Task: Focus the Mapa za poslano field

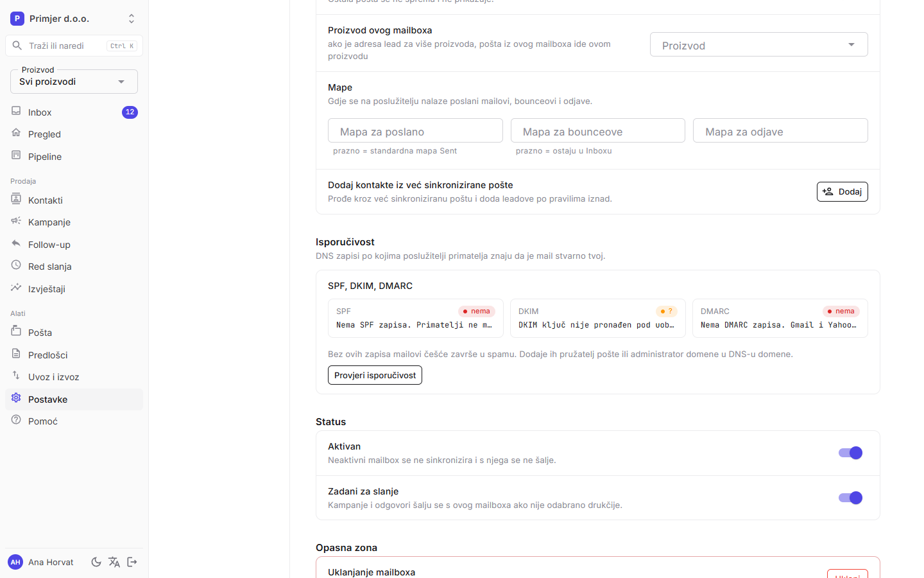Action: pos(415,131)
